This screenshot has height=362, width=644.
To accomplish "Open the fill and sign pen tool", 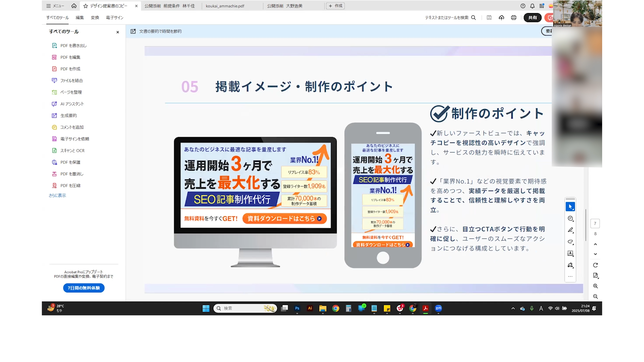I will click(570, 265).
